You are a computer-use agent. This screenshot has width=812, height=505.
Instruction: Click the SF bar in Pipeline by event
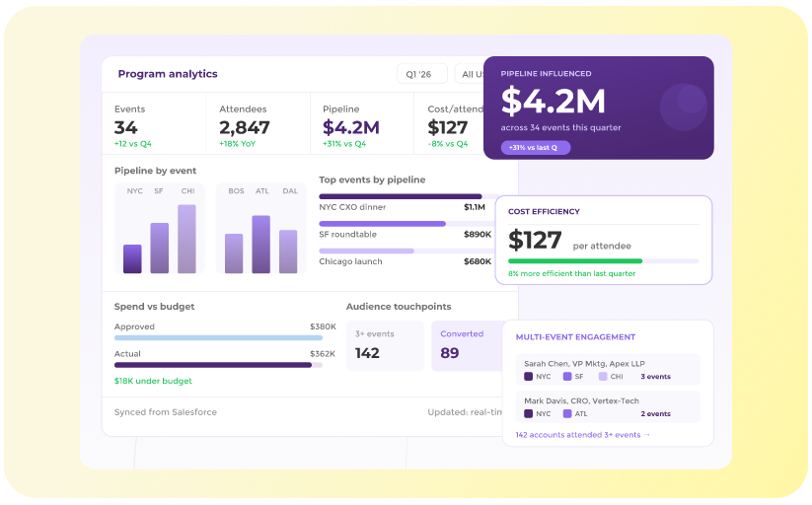[x=160, y=249]
